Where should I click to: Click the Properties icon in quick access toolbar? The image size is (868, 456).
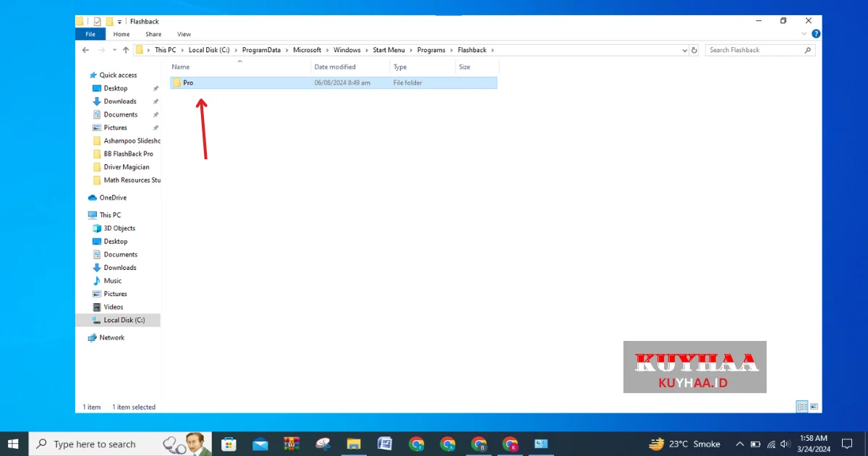coord(98,22)
